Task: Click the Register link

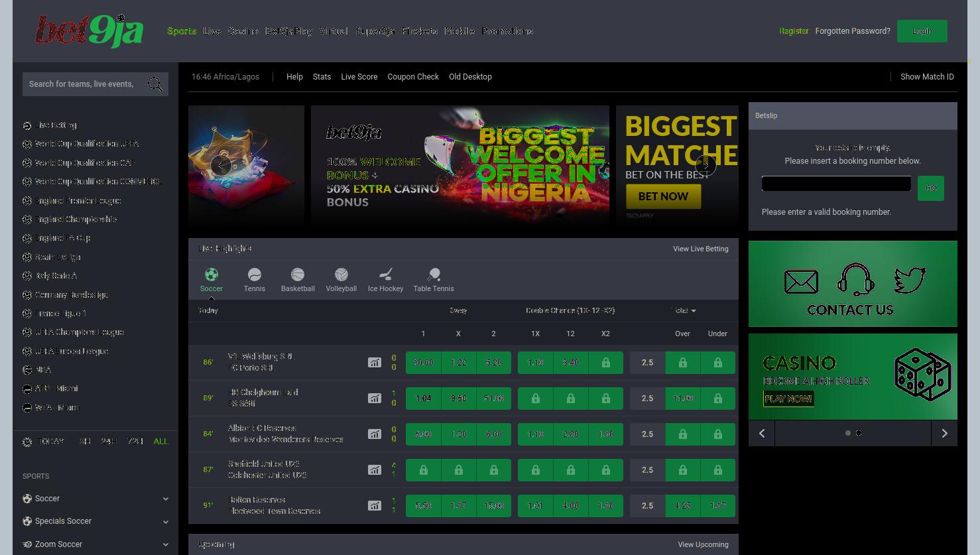Action: pos(794,31)
